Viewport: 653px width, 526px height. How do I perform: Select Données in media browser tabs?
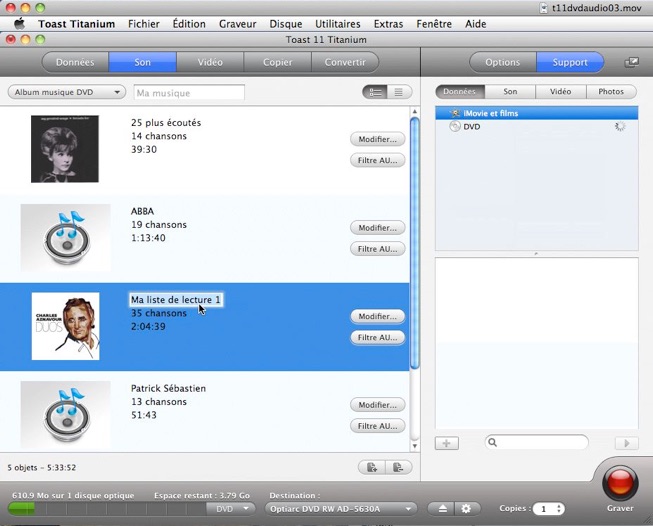point(460,92)
